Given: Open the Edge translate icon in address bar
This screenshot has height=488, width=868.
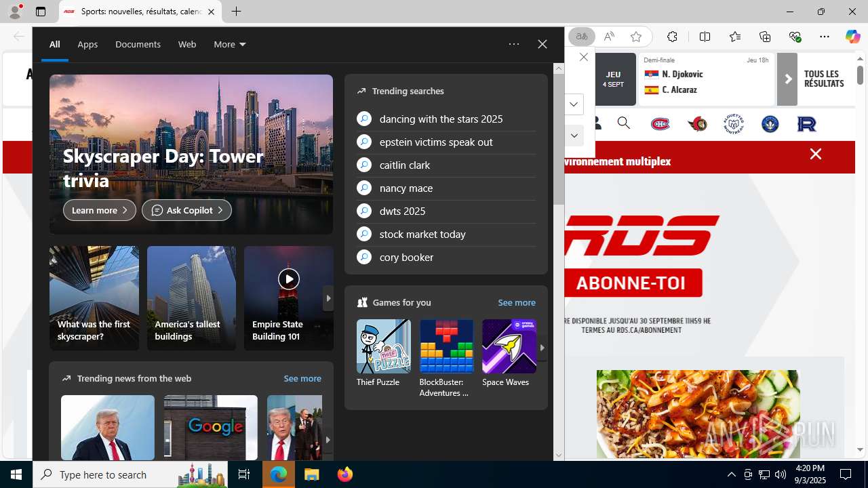Looking at the screenshot, I should click(581, 37).
